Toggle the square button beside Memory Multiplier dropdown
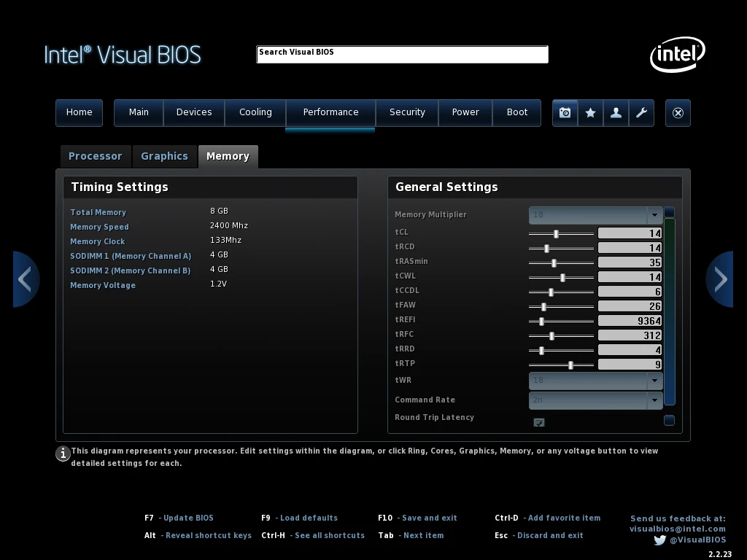This screenshot has width=747, height=560. (669, 212)
